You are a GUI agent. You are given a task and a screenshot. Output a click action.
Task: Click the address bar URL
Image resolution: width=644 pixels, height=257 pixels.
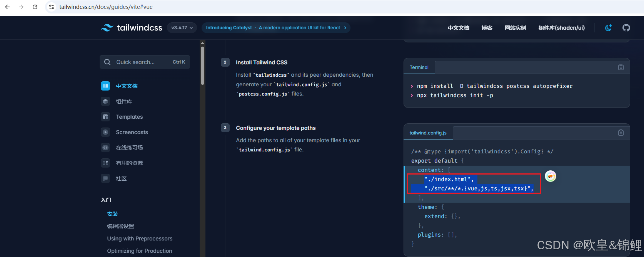tap(106, 7)
